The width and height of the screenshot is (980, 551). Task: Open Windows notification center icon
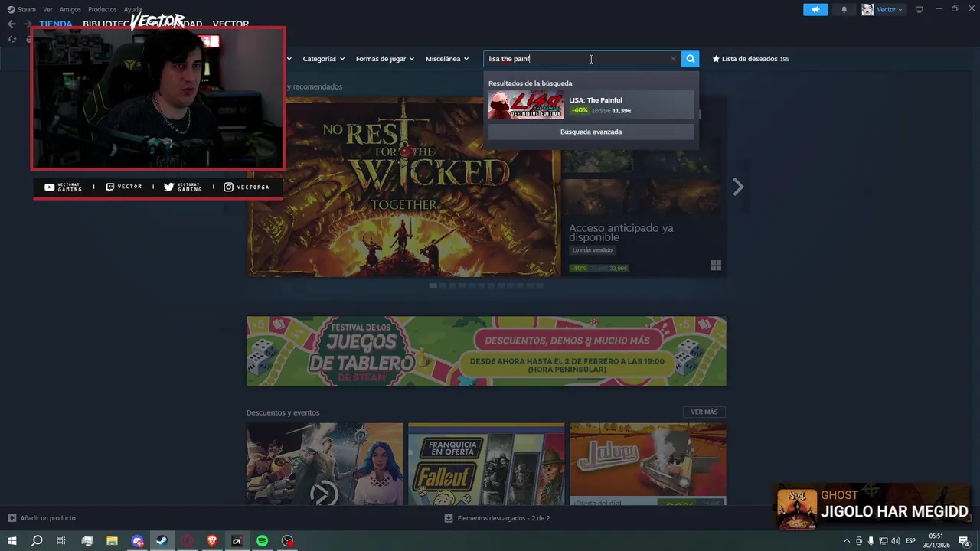pyautogui.click(x=964, y=541)
